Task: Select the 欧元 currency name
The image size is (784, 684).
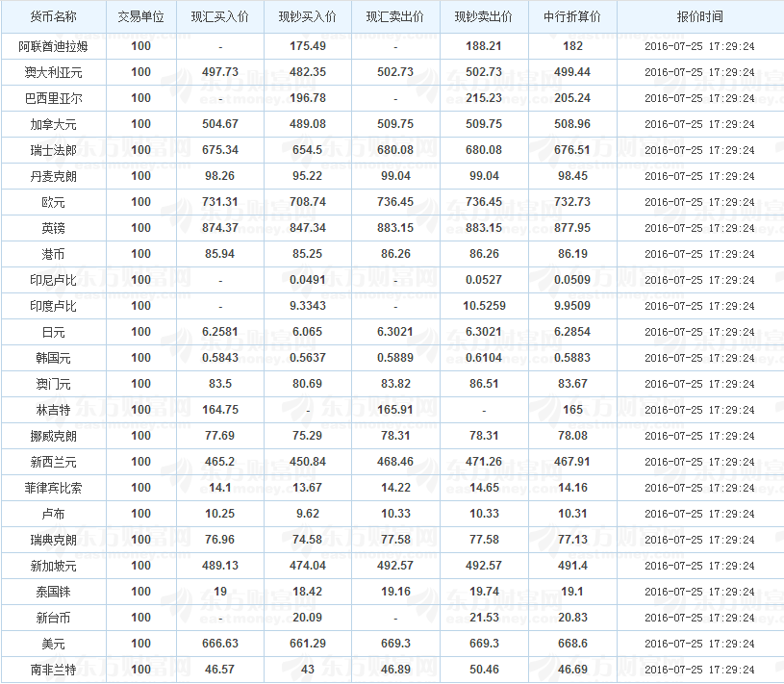Action: 54,202
